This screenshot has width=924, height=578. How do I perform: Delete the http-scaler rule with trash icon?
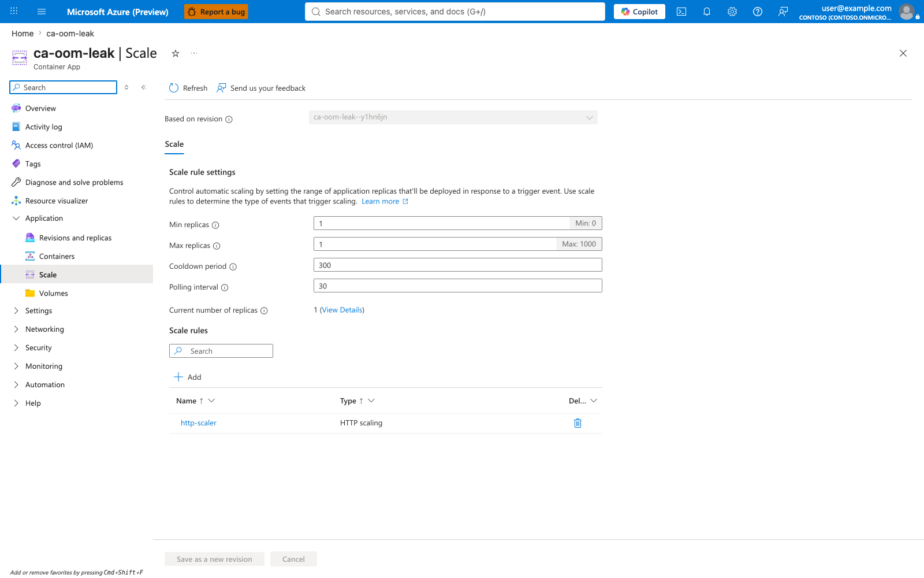tap(577, 423)
